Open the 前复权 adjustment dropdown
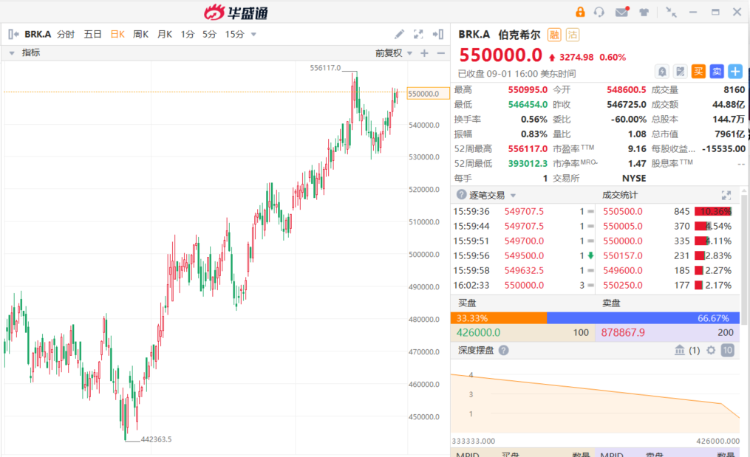This screenshot has width=750, height=457. (391, 52)
